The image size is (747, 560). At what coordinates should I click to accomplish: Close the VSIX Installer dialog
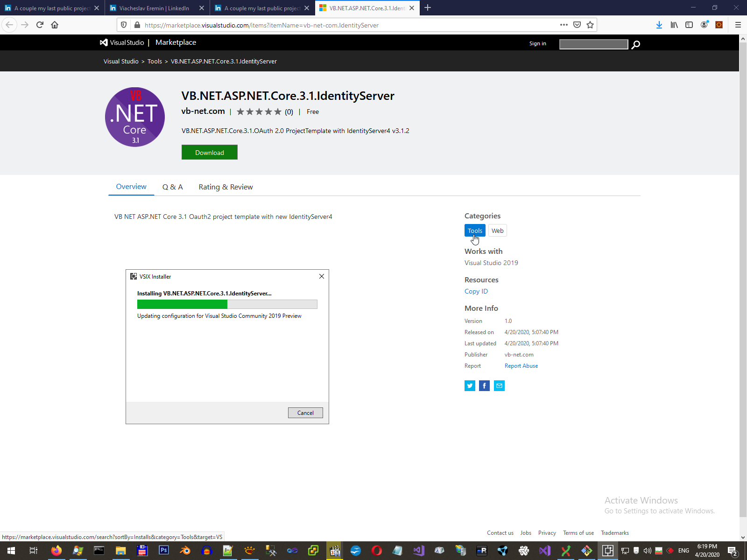click(322, 276)
